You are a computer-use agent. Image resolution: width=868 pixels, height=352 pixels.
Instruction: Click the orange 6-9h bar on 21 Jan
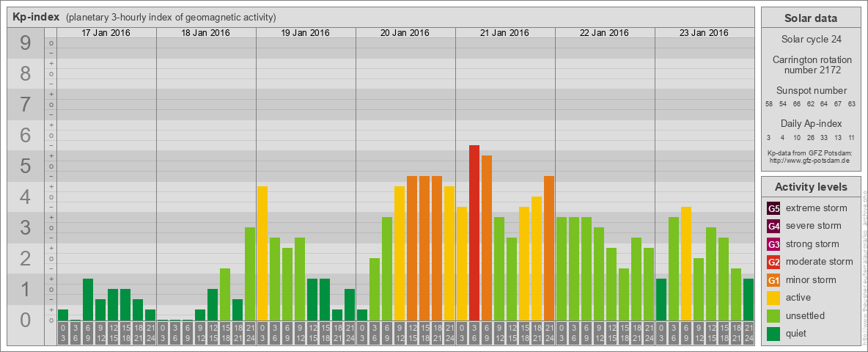pyautogui.click(x=487, y=238)
